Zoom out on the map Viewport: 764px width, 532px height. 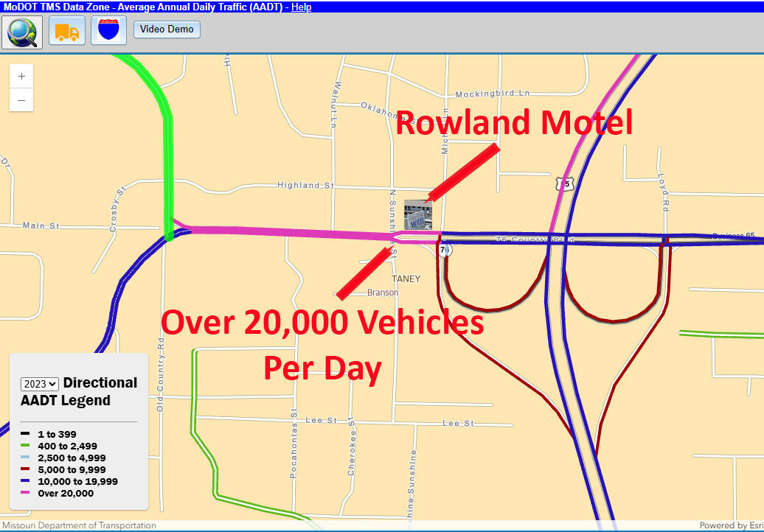pos(21,99)
